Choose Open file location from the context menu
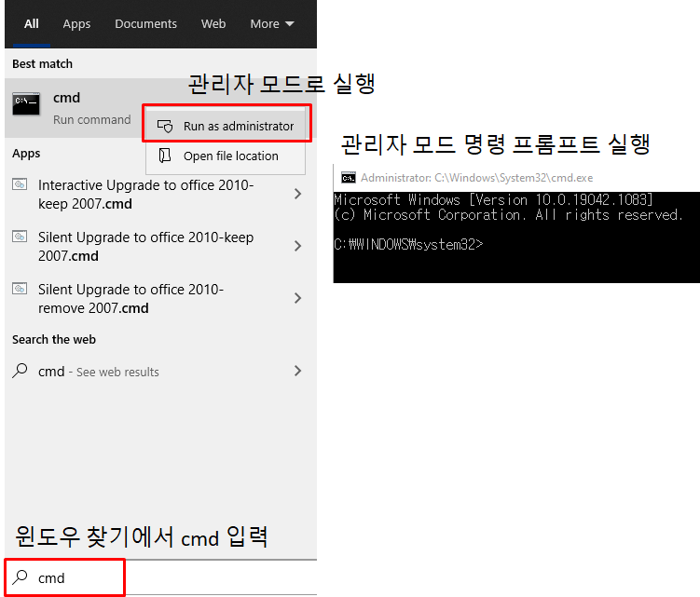Viewport: 700px width, 597px height. [226, 156]
